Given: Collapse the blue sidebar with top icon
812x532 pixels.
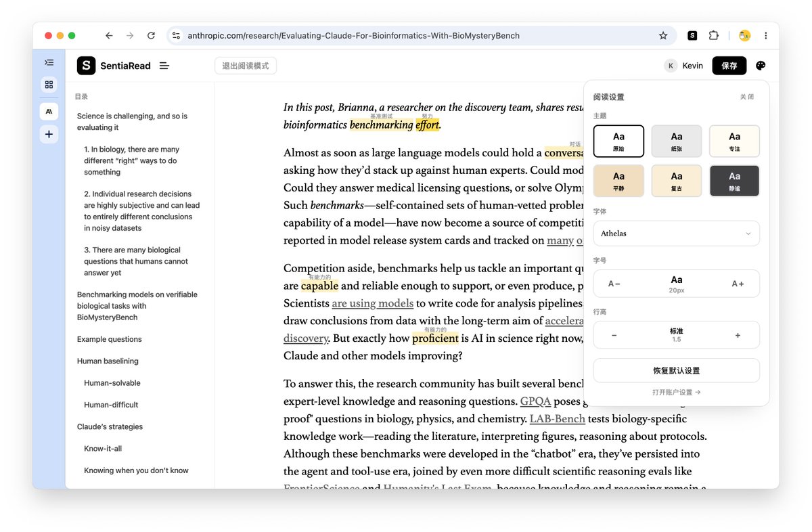Looking at the screenshot, I should tap(49, 62).
